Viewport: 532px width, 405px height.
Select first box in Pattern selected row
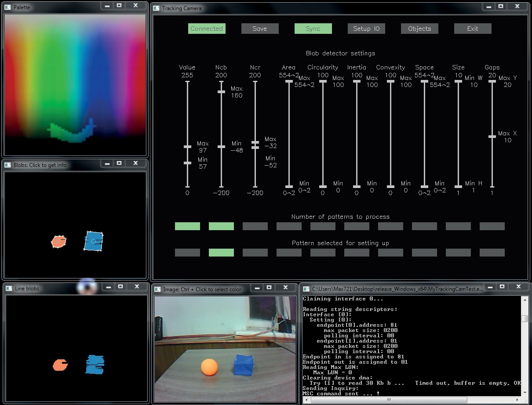pyautogui.click(x=187, y=253)
